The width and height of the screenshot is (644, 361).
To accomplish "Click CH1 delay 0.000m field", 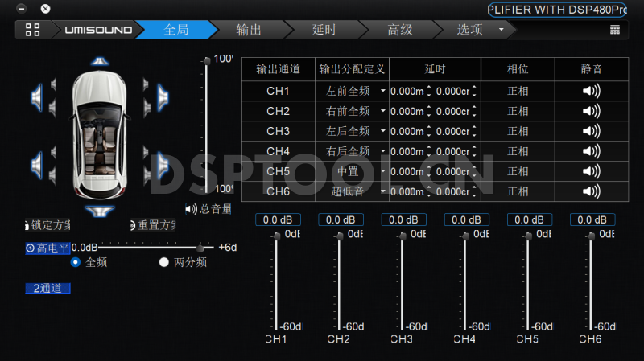I will [407, 91].
